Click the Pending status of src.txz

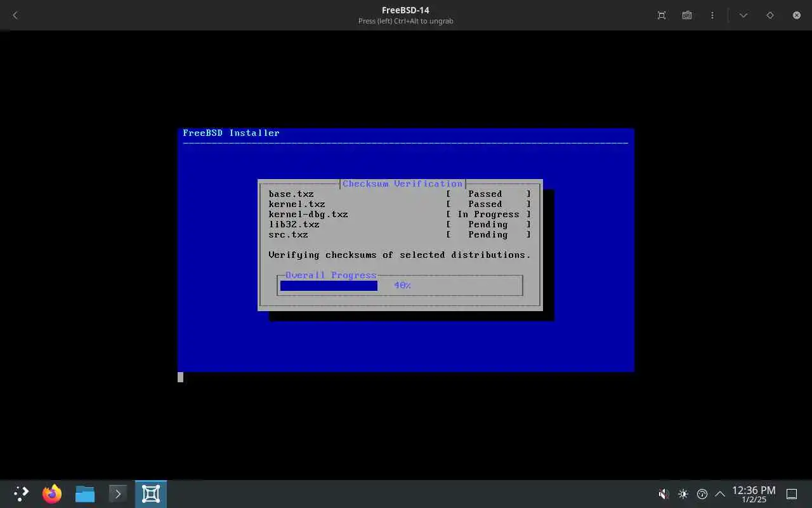click(x=488, y=234)
